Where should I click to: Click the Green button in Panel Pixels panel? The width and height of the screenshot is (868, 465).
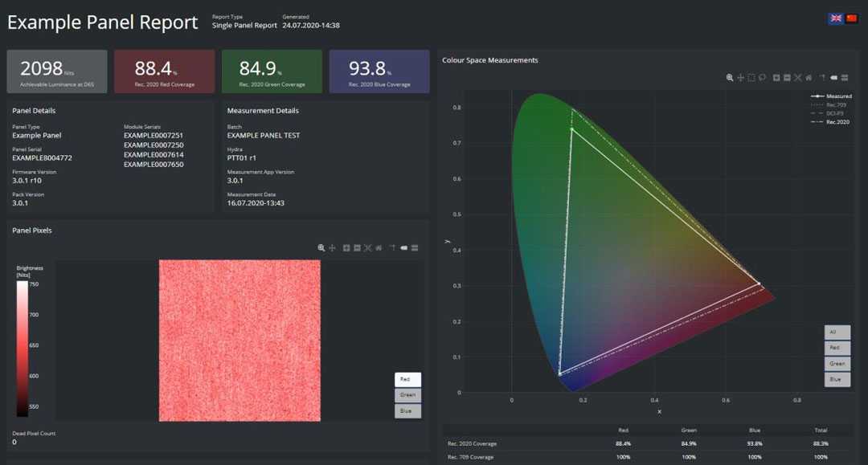pos(407,394)
